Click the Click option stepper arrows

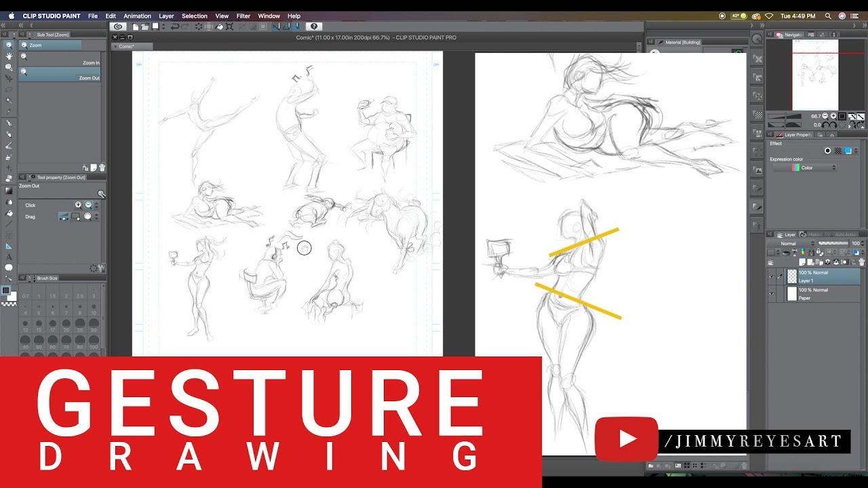pos(96,205)
